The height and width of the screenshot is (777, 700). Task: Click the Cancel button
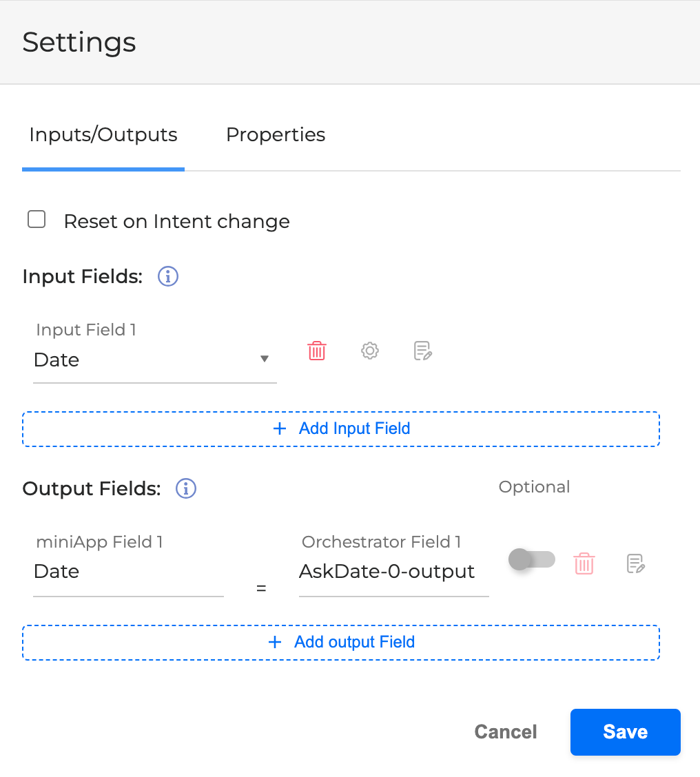tap(506, 732)
